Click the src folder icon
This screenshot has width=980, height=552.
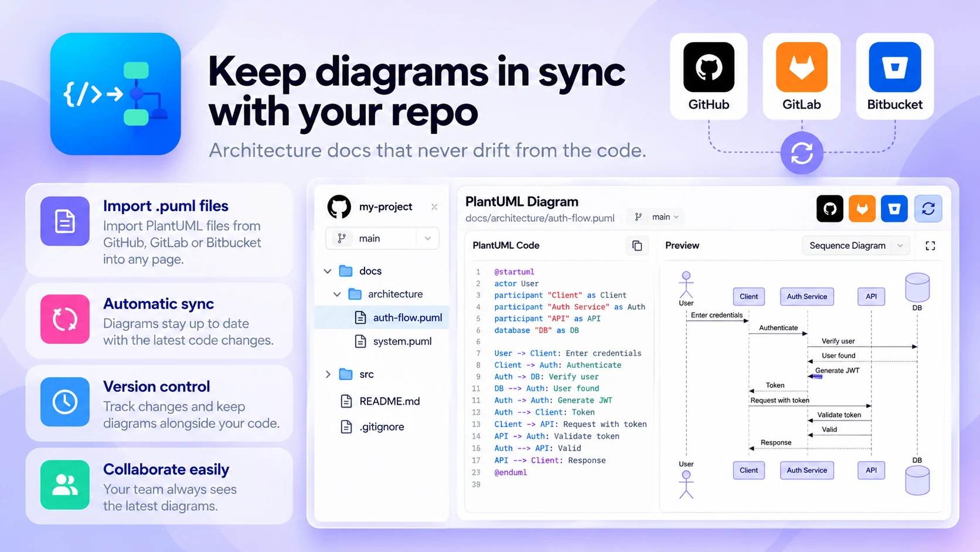click(346, 374)
